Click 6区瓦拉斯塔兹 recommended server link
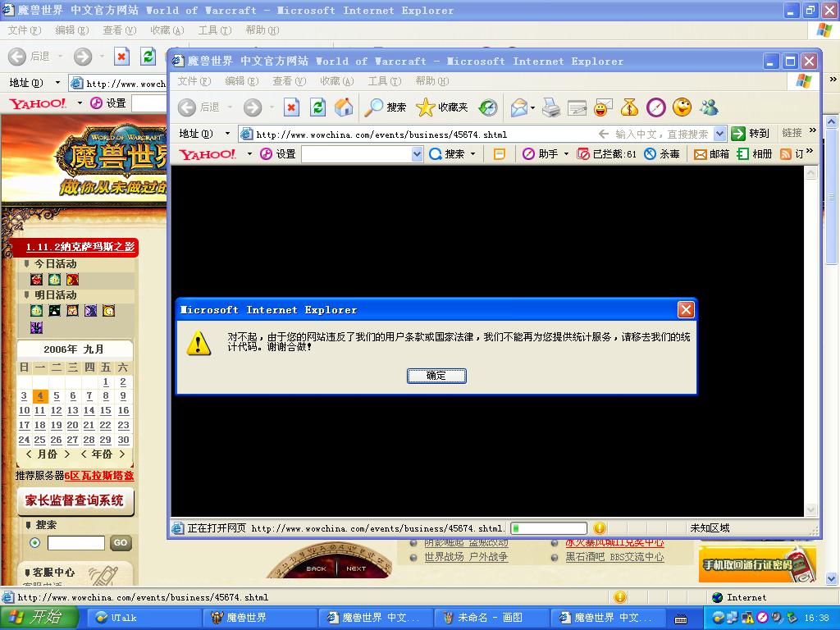This screenshot has height=630, width=840. (99, 476)
